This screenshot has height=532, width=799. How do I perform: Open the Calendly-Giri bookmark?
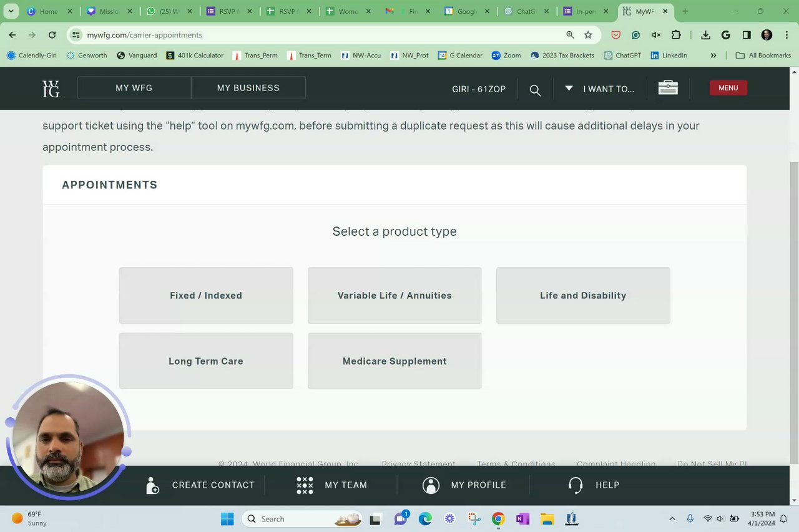click(32, 55)
